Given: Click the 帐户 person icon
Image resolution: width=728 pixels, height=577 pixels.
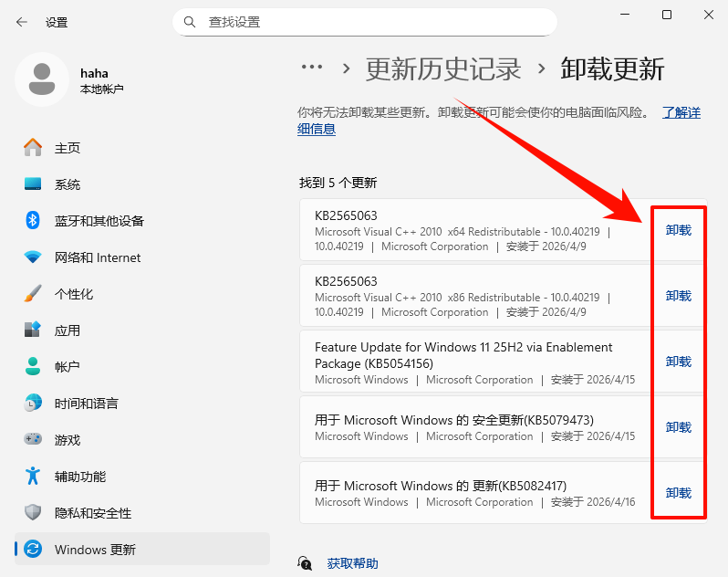Looking at the screenshot, I should coord(33,366).
